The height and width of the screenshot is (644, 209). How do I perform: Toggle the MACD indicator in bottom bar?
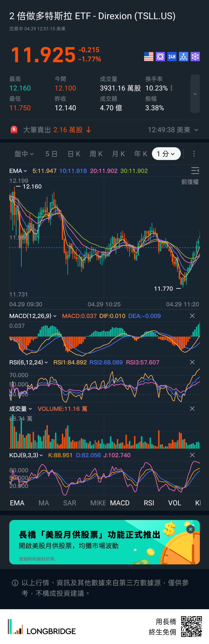point(120,503)
